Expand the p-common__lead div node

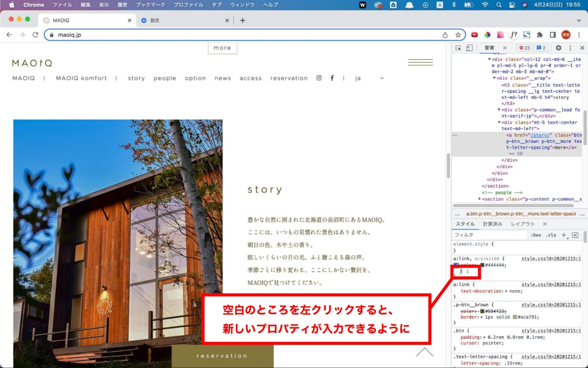499,109
